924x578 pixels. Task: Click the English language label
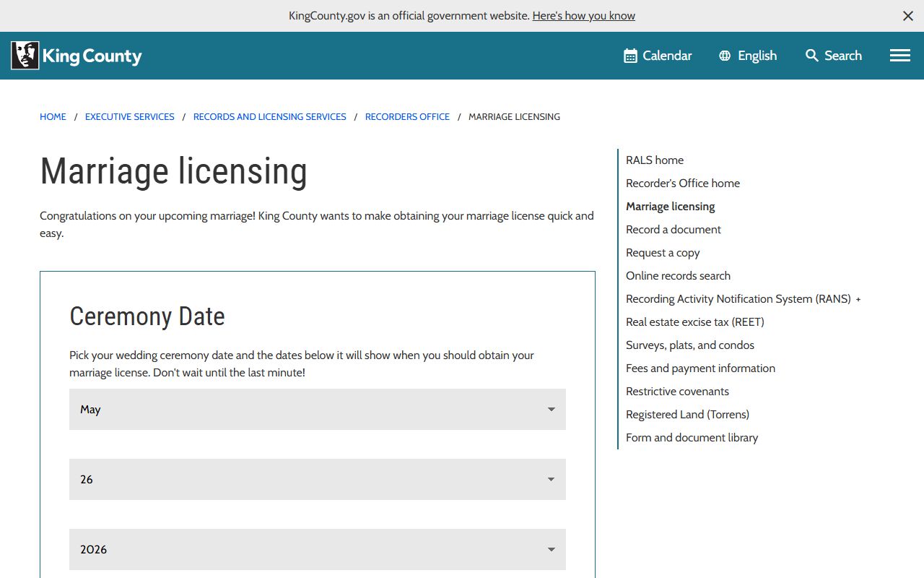click(x=757, y=56)
